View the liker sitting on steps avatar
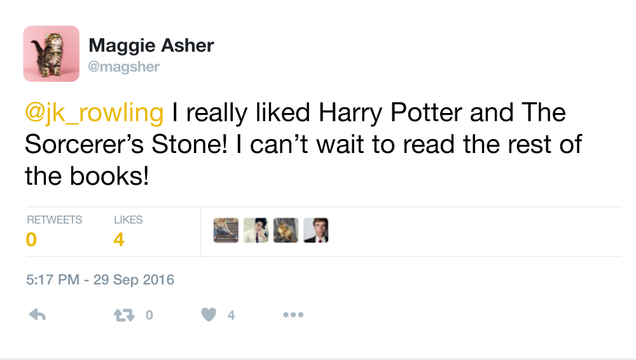Viewport: 636px width, 360px height. pos(226,230)
